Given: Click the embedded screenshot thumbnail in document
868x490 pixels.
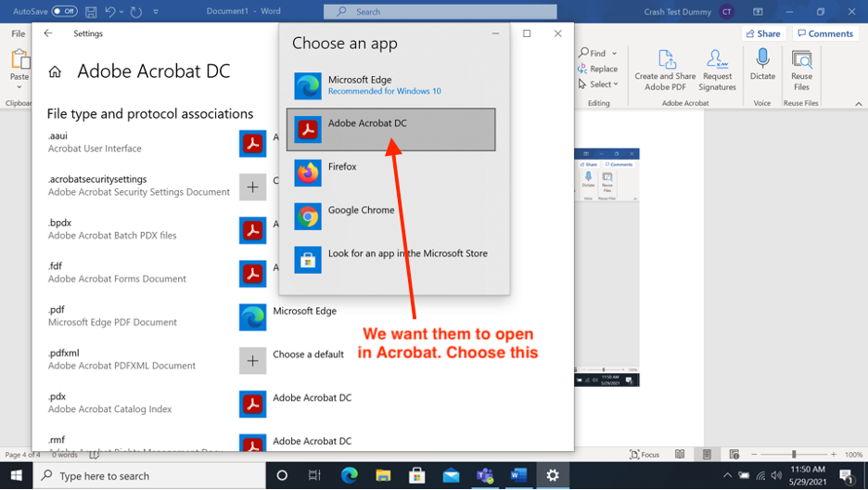Looking at the screenshot, I should (606, 267).
